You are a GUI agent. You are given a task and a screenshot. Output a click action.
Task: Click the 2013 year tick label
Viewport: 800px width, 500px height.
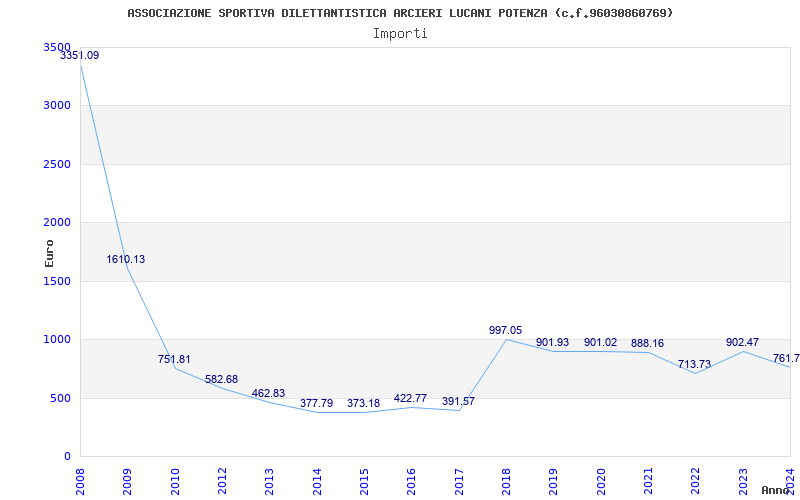tap(270, 482)
